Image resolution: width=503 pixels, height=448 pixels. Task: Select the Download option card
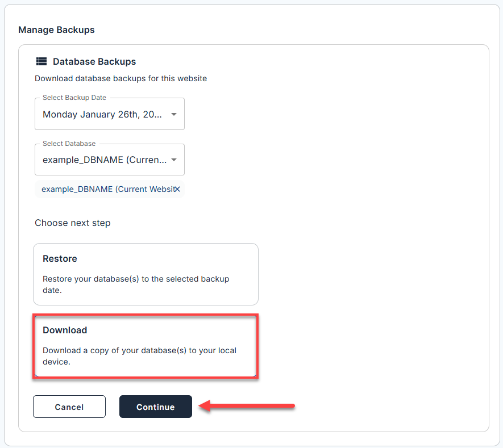[146, 346]
